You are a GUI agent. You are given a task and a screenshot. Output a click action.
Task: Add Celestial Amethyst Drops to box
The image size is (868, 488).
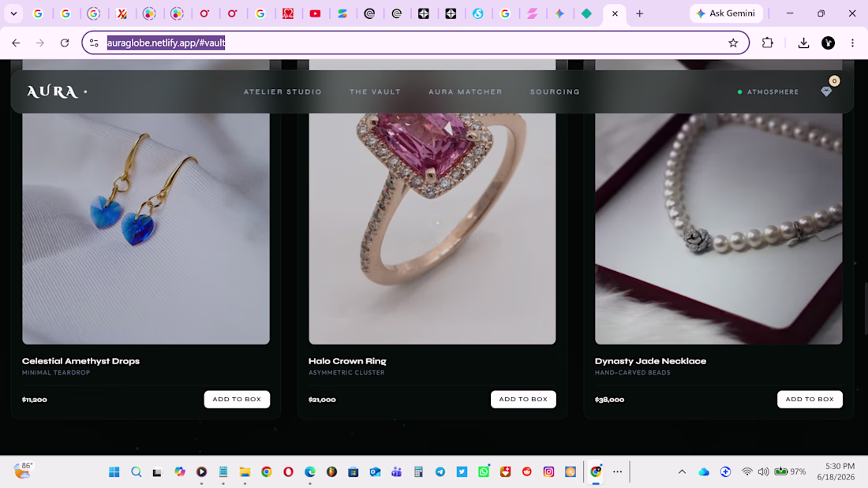(237, 399)
